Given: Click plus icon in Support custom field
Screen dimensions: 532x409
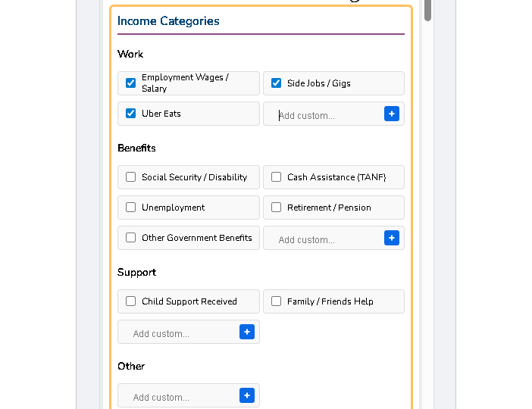Looking at the screenshot, I should (x=246, y=332).
